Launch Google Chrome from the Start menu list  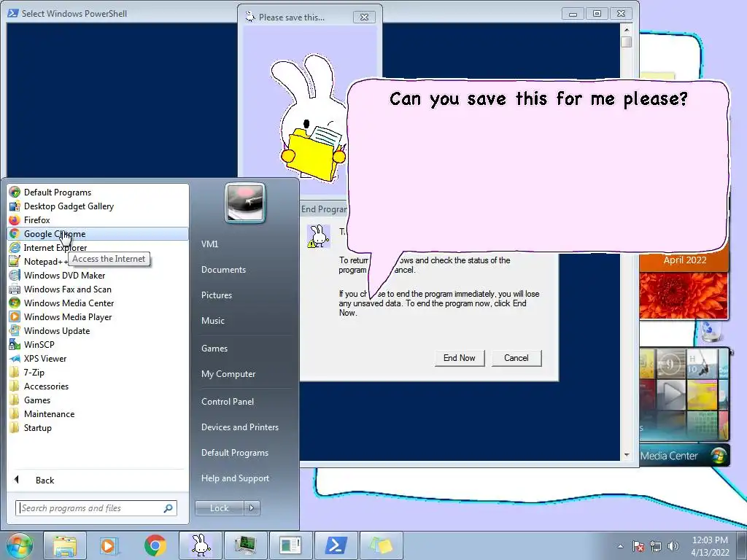point(98,234)
